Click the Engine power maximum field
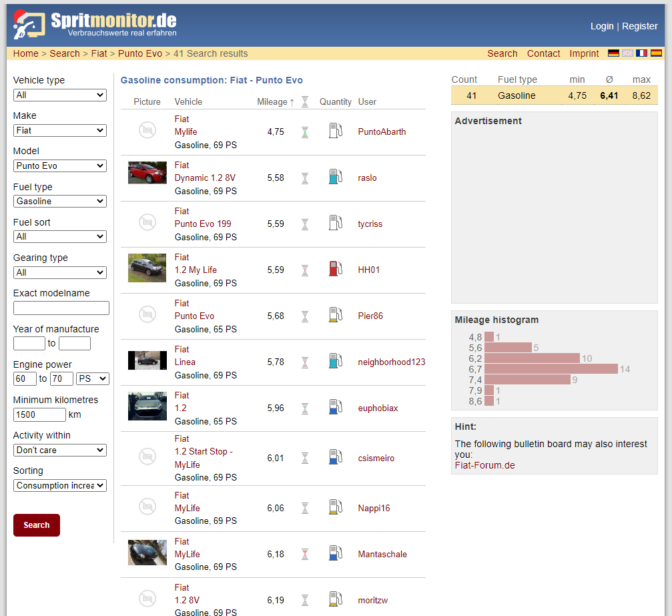Viewport: 672px width, 616px height. click(61, 379)
